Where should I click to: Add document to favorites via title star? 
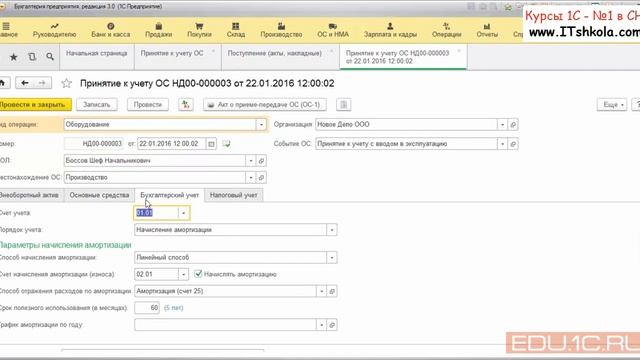coord(67,84)
